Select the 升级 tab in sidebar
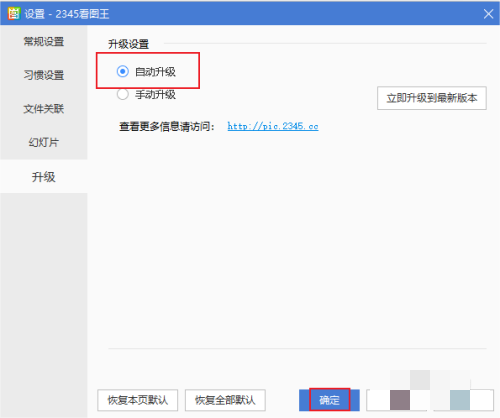Viewport: 500px width, 418px height. coord(44,176)
